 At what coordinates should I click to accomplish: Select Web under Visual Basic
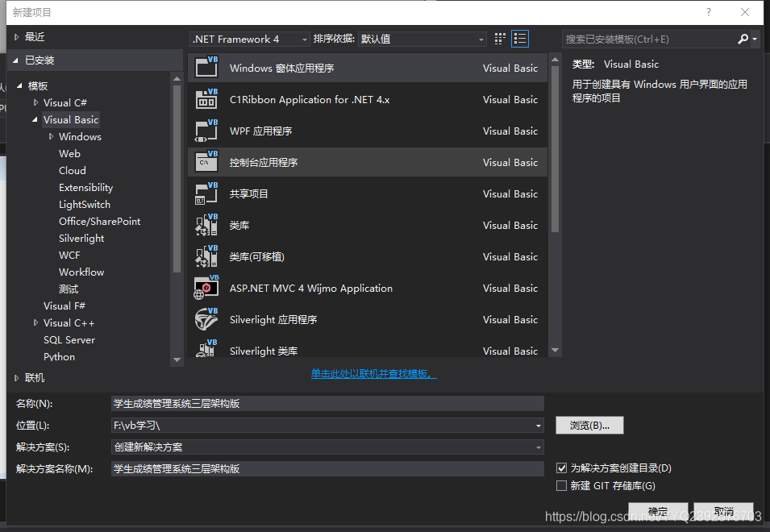69,154
